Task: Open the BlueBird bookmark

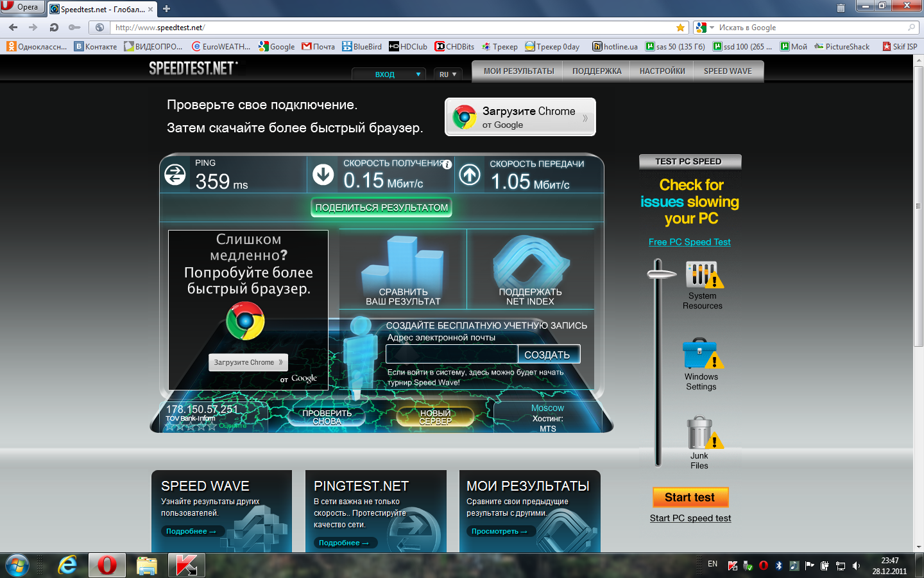Action: coord(362,46)
